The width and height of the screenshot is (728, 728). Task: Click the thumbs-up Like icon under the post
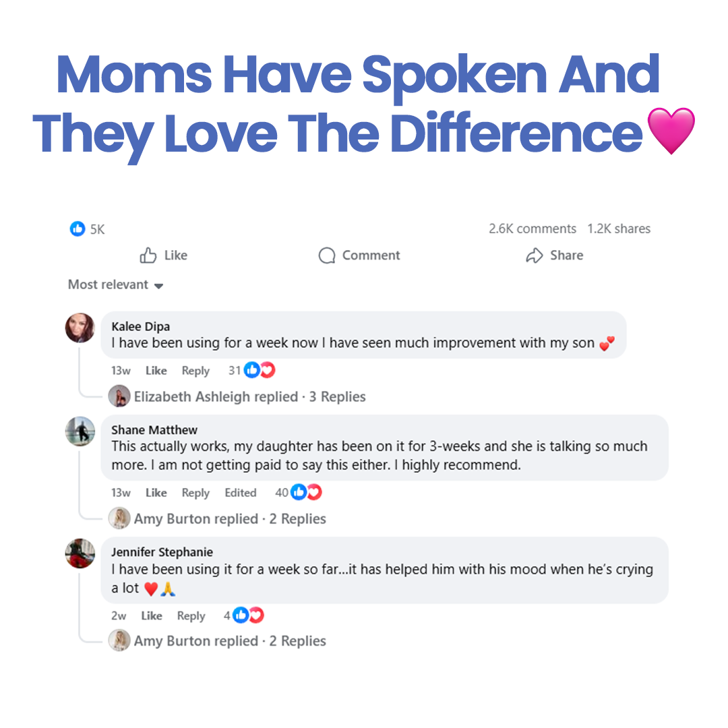pos(148,255)
